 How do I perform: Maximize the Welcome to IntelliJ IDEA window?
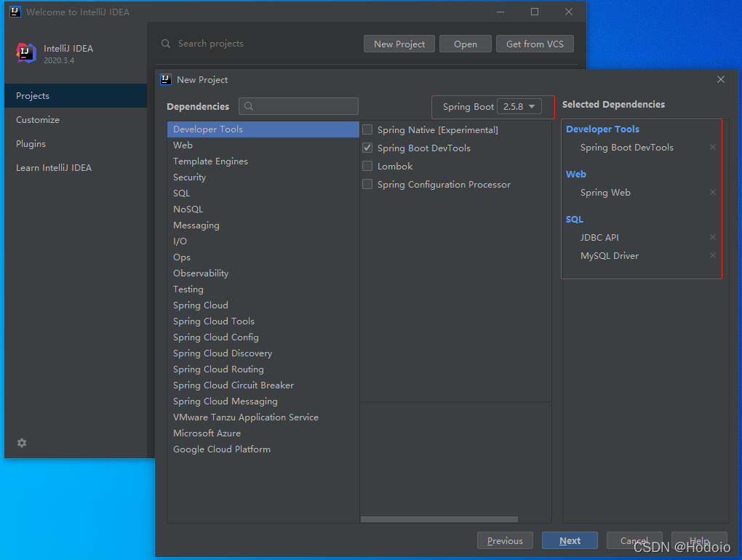535,12
